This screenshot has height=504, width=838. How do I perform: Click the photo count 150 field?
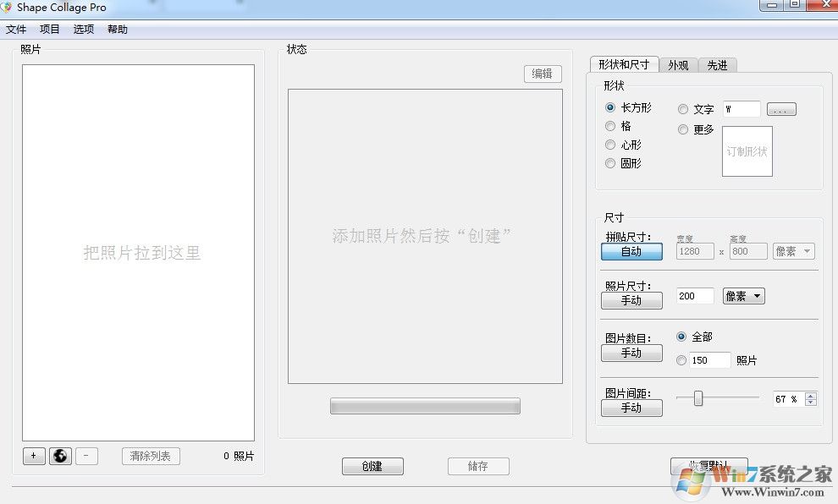click(709, 360)
